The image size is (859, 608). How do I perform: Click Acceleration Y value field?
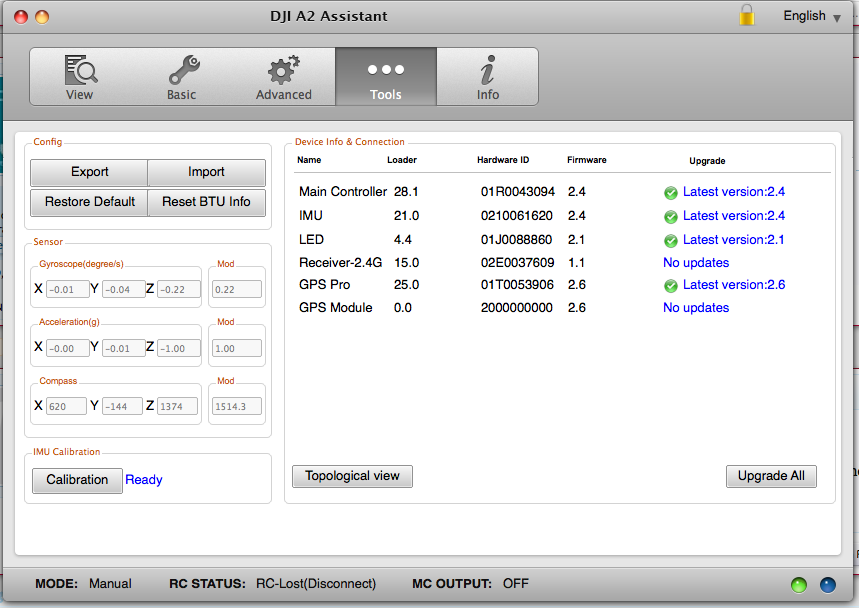[123, 348]
